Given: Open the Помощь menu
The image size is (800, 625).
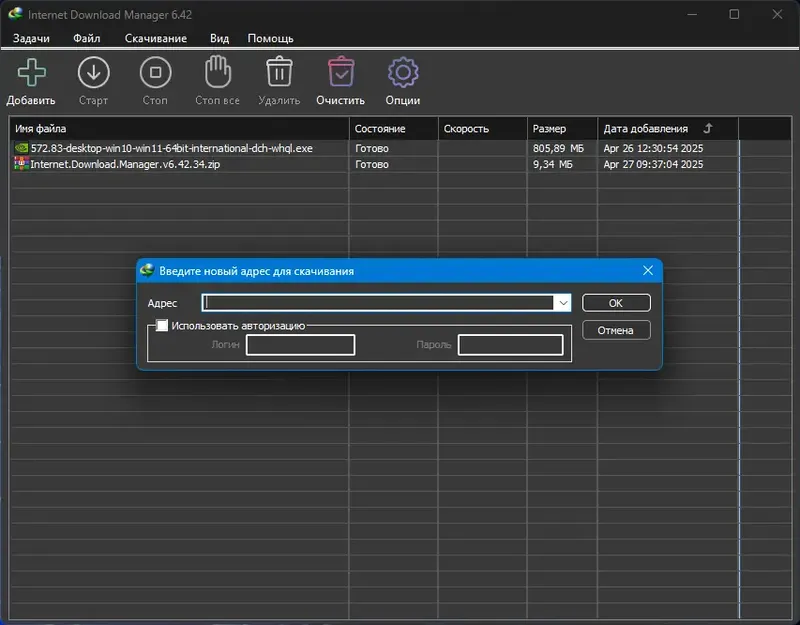Looking at the screenshot, I should click(x=270, y=38).
